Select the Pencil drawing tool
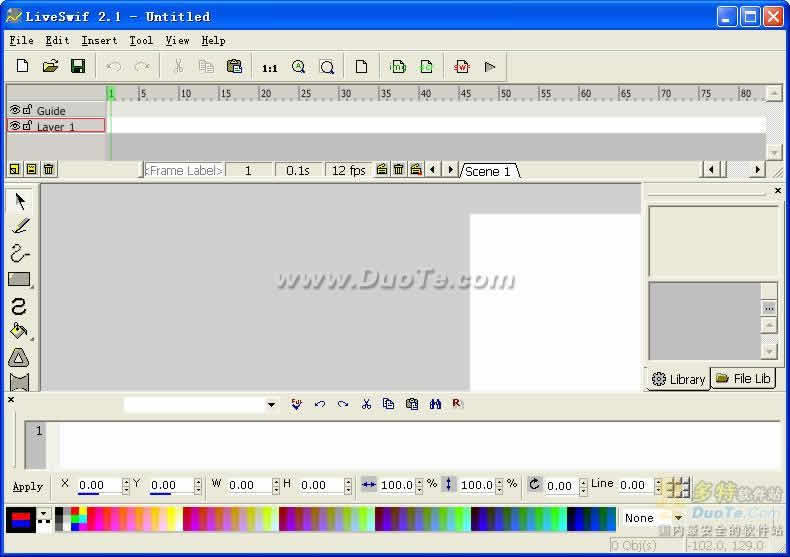 coord(20,227)
